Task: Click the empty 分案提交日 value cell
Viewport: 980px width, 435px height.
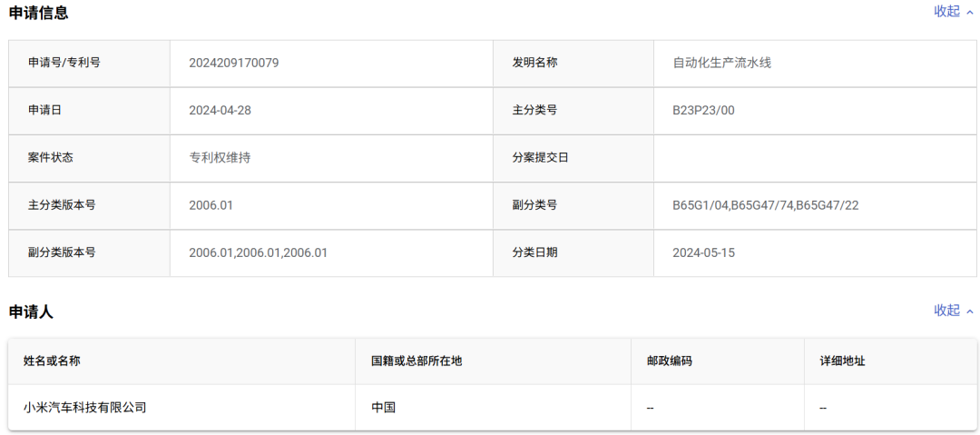Action: pos(815,157)
